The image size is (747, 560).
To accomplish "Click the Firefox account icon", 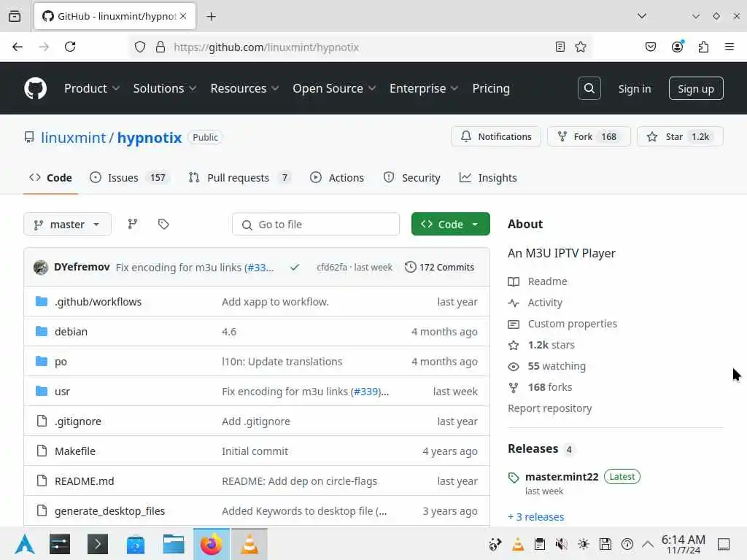I will coord(677,47).
